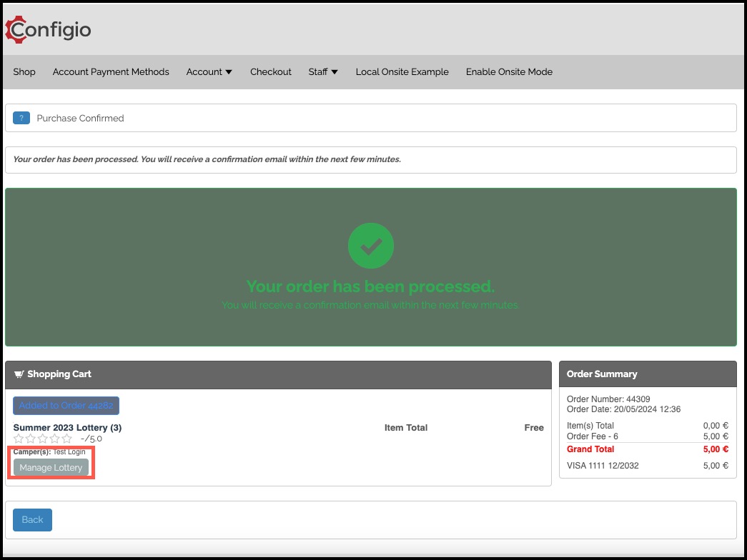
Task: Click the Order Fee - 6 line
Action: click(648, 436)
